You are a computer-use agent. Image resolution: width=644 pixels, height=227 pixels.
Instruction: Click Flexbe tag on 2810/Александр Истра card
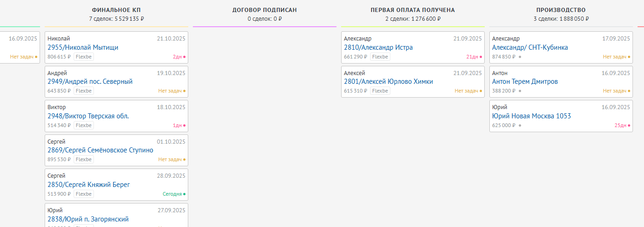[380, 57]
